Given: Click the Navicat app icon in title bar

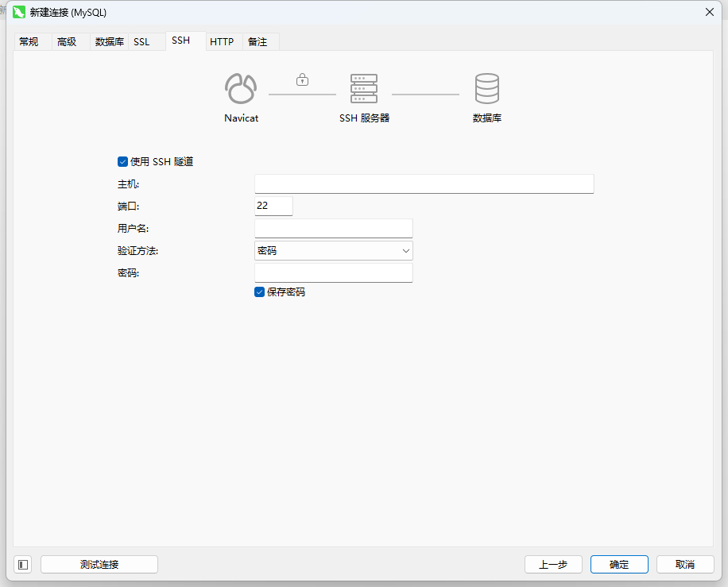Looking at the screenshot, I should [19, 12].
